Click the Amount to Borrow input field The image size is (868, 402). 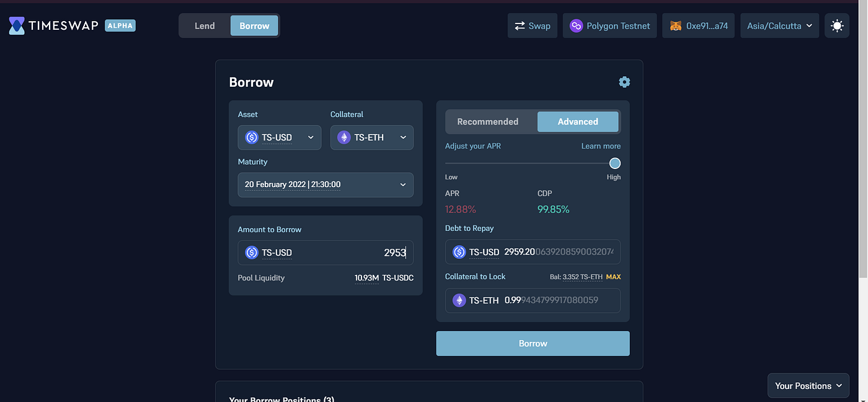pos(325,253)
